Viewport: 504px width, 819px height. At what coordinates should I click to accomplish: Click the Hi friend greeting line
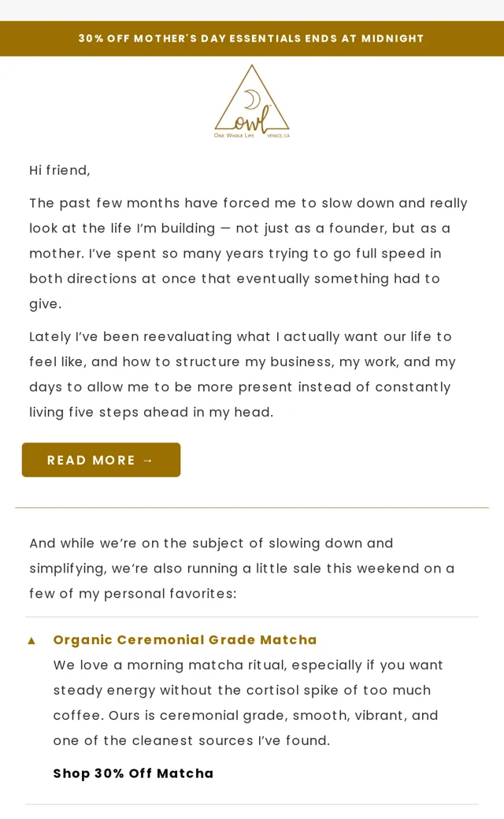pyautogui.click(x=60, y=170)
